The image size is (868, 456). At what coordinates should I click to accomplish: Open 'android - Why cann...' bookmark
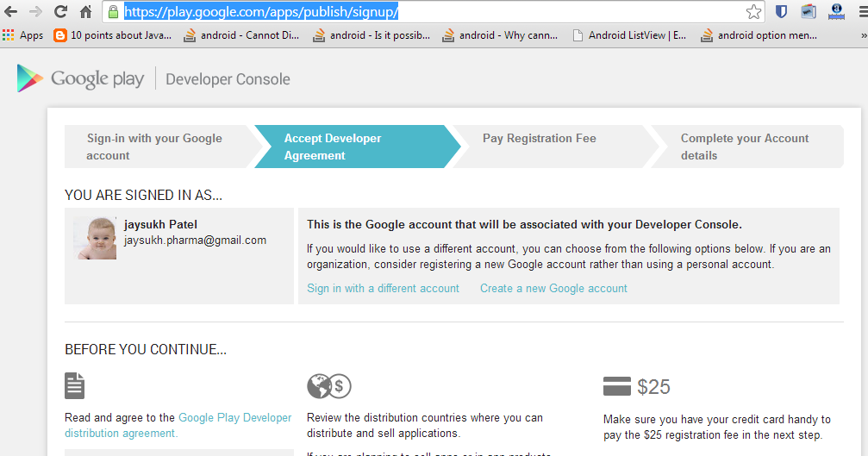click(500, 35)
